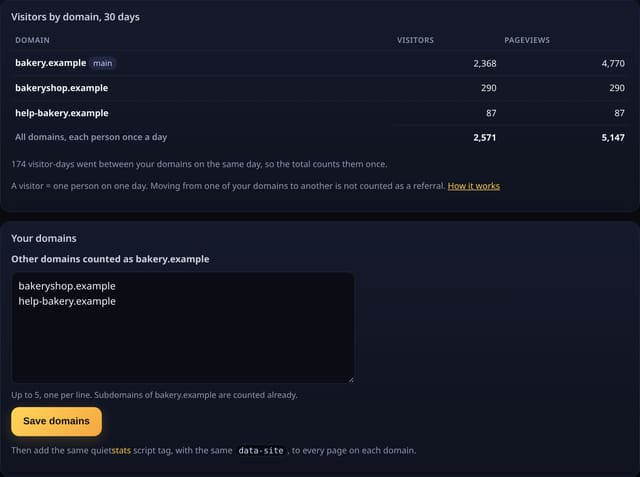
Task: Click the quietstats brand name text
Action: pos(111,450)
